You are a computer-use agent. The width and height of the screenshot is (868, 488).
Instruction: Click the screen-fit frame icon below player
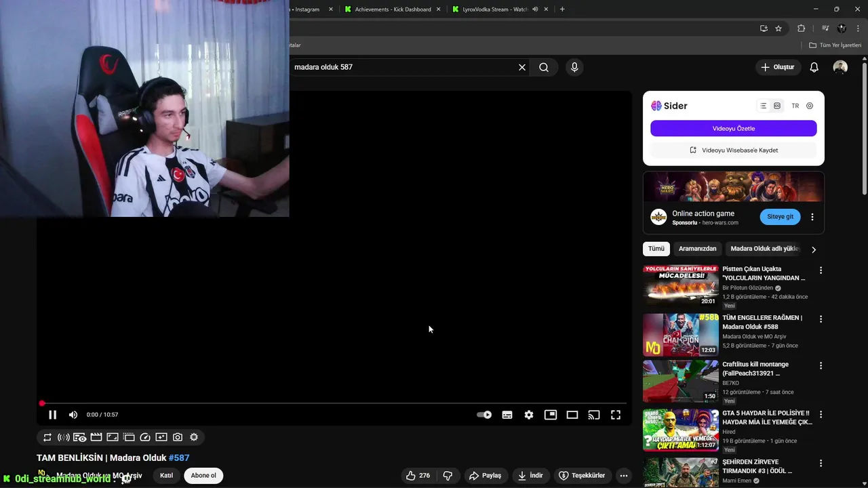coord(113,437)
